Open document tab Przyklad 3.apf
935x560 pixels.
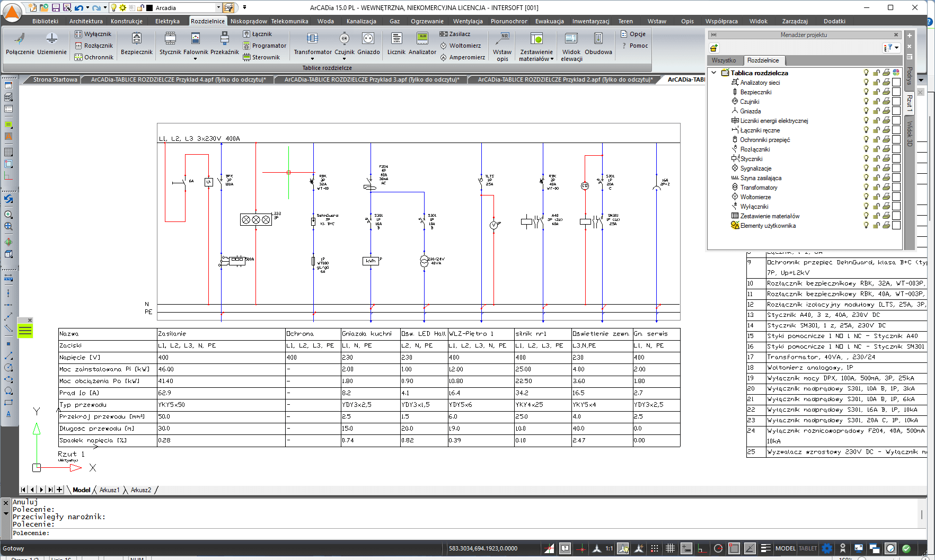click(x=371, y=79)
